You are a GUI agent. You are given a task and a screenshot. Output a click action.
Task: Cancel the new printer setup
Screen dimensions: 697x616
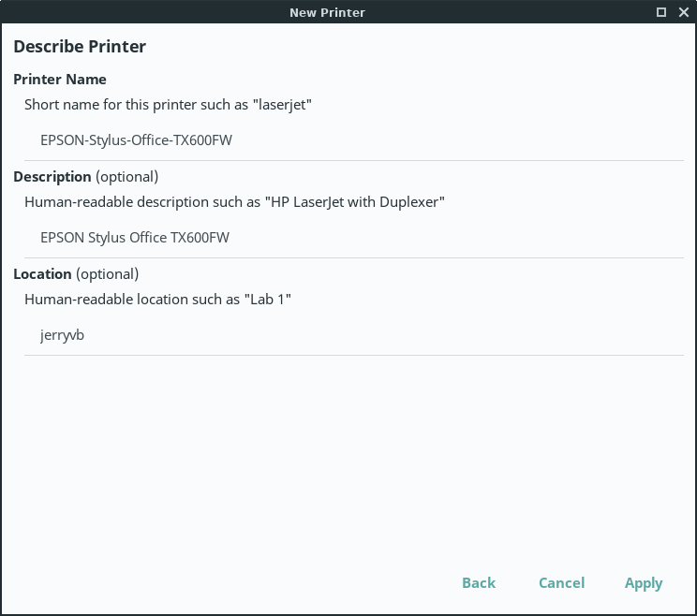(561, 583)
